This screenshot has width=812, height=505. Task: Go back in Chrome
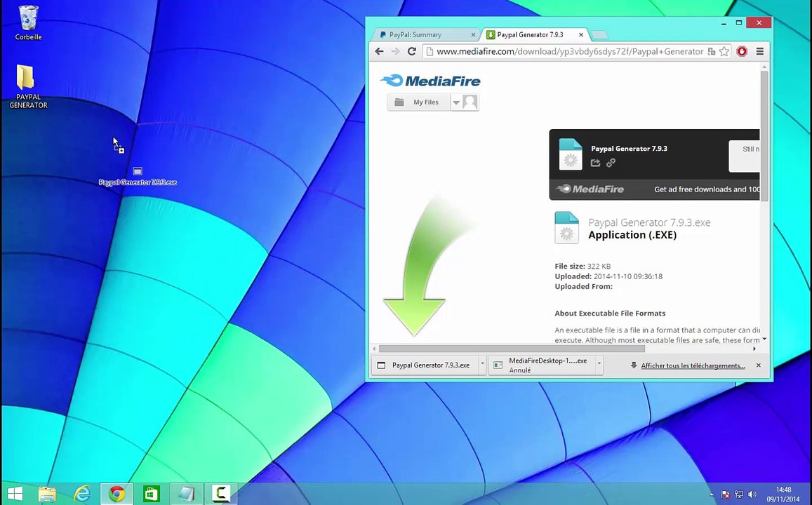(x=379, y=51)
